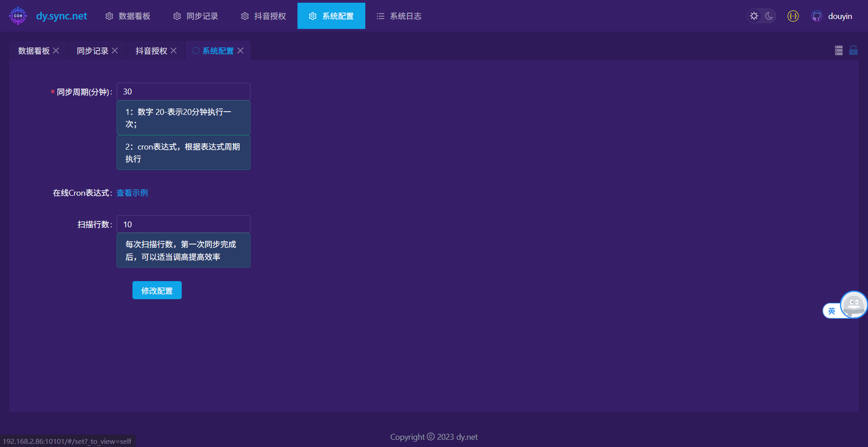Viewport: 868px width, 447px height.
Task: Click the dy.sync.net logo icon
Action: (18, 16)
